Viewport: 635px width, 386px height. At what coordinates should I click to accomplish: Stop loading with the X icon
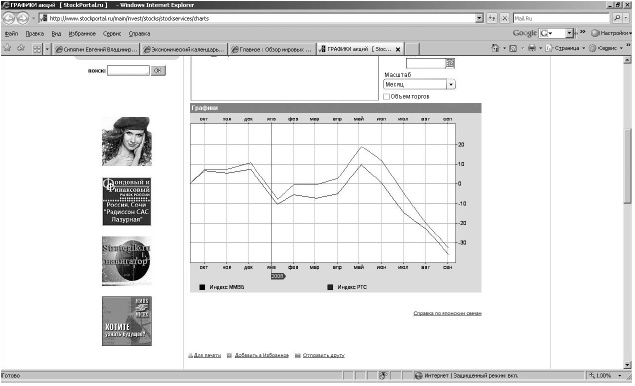[505, 18]
